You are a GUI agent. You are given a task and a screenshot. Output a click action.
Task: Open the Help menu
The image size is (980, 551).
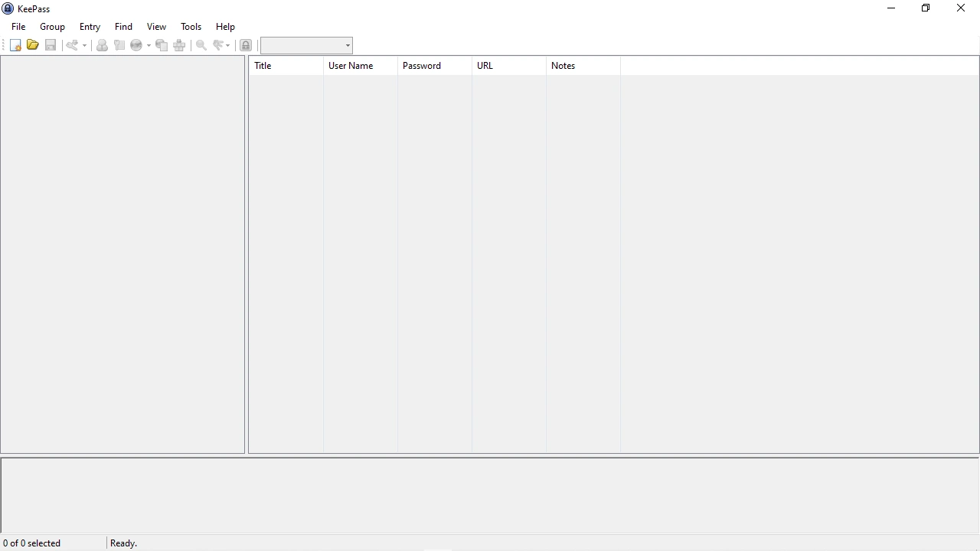click(x=225, y=27)
